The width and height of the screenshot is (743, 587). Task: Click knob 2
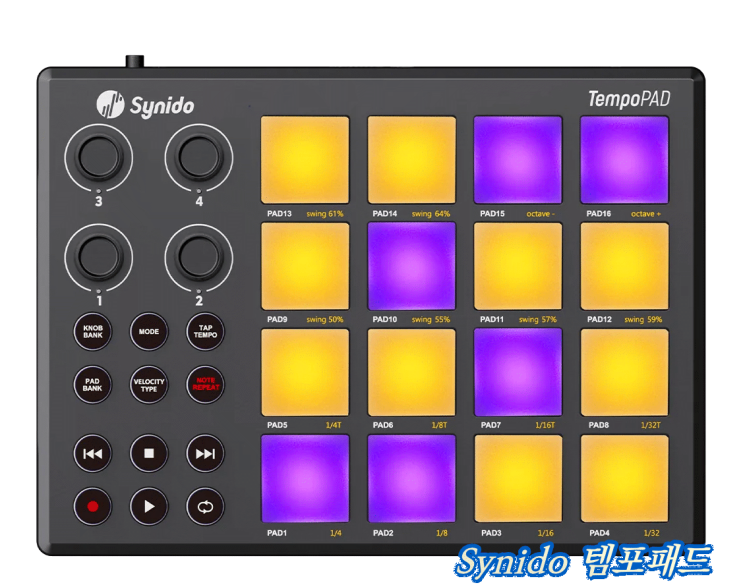click(199, 257)
